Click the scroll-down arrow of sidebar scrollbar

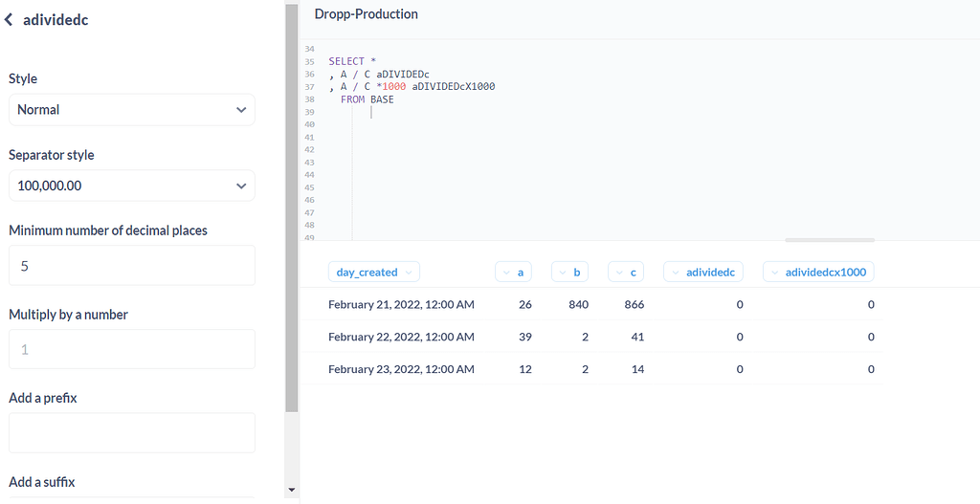[x=291, y=490]
